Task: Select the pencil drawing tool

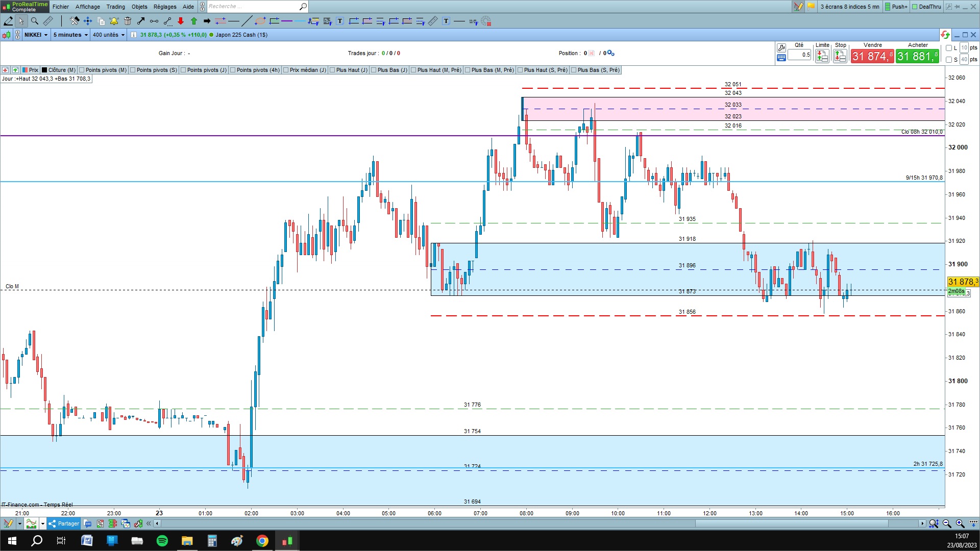Action: (8, 21)
